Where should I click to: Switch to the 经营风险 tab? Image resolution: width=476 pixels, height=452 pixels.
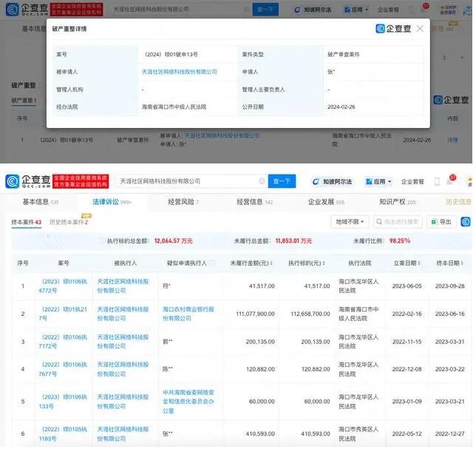click(183, 201)
